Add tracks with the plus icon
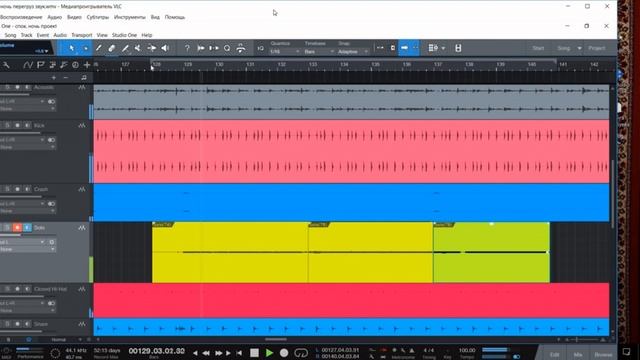Screen dimensions: 640x360 87,64
